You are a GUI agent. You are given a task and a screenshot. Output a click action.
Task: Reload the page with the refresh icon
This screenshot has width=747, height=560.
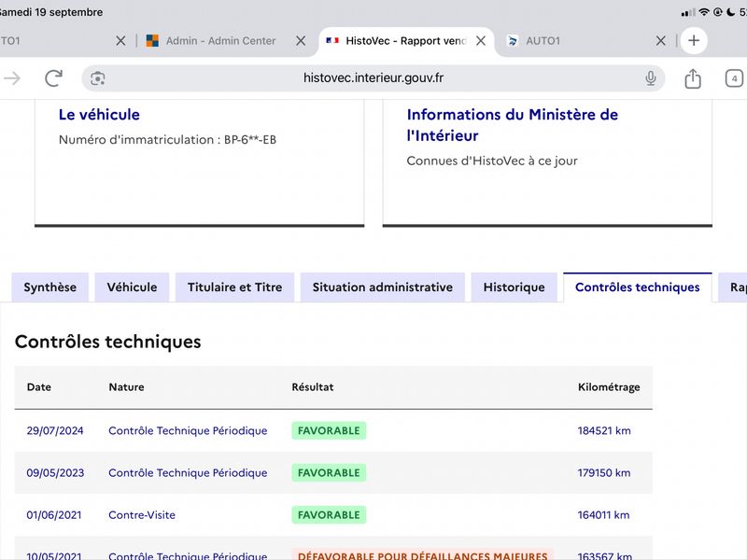coord(53,78)
